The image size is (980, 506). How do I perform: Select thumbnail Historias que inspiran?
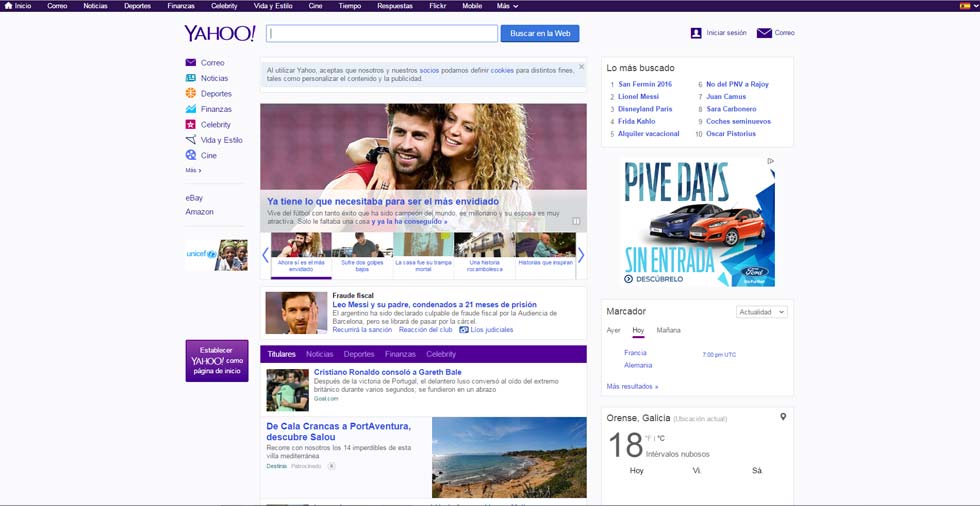(546, 253)
